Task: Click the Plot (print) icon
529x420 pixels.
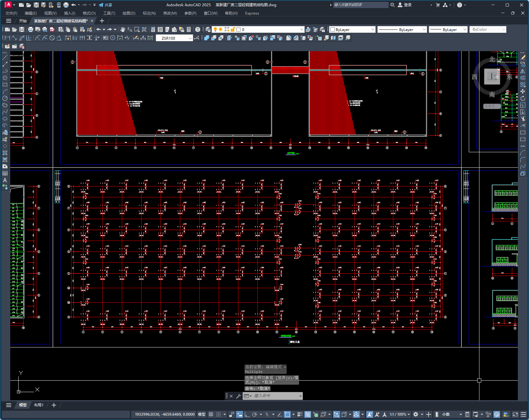Action: pos(30,29)
